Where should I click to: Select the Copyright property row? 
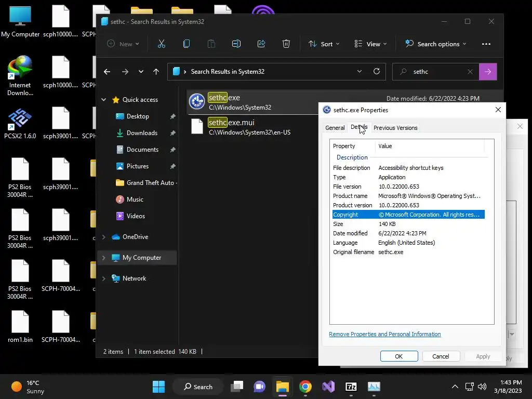coord(408,215)
